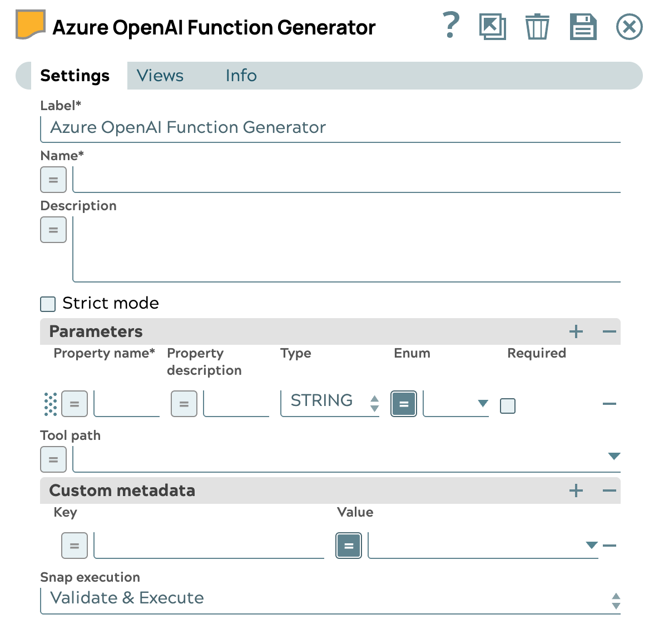Add a Custom metadata row with plus icon
This screenshot has height=644, width=654.
(x=576, y=491)
